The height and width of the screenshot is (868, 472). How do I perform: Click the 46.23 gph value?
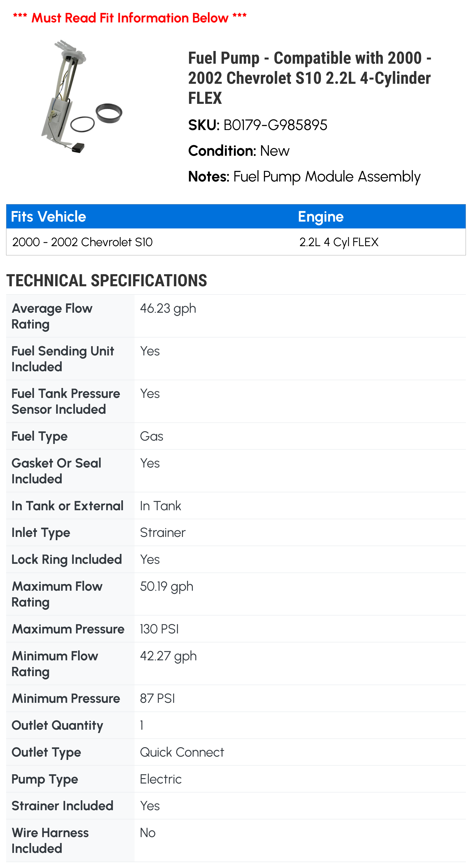tap(168, 308)
